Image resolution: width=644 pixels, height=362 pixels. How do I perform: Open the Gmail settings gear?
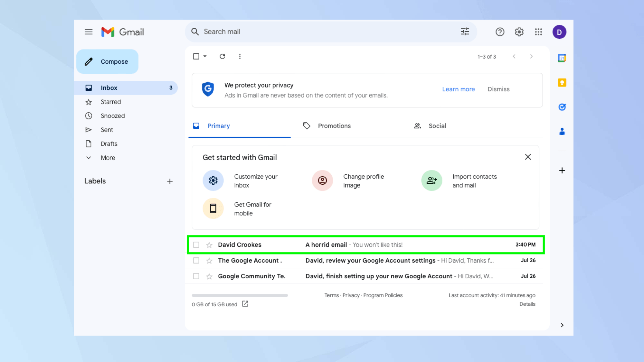[x=519, y=32]
